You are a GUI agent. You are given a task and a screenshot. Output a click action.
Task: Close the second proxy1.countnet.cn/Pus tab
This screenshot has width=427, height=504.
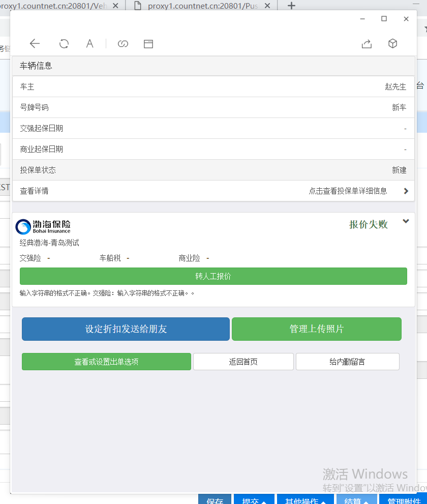[267, 6]
